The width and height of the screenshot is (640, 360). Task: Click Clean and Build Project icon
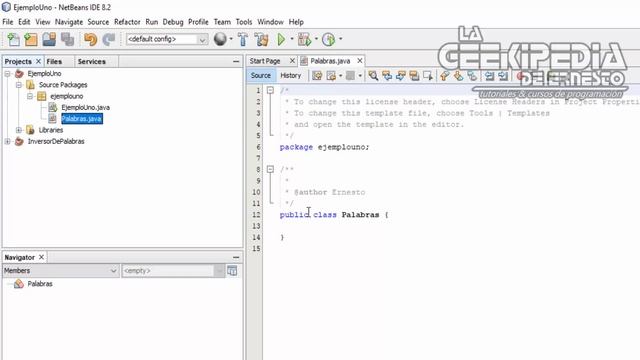pyautogui.click(x=261, y=39)
